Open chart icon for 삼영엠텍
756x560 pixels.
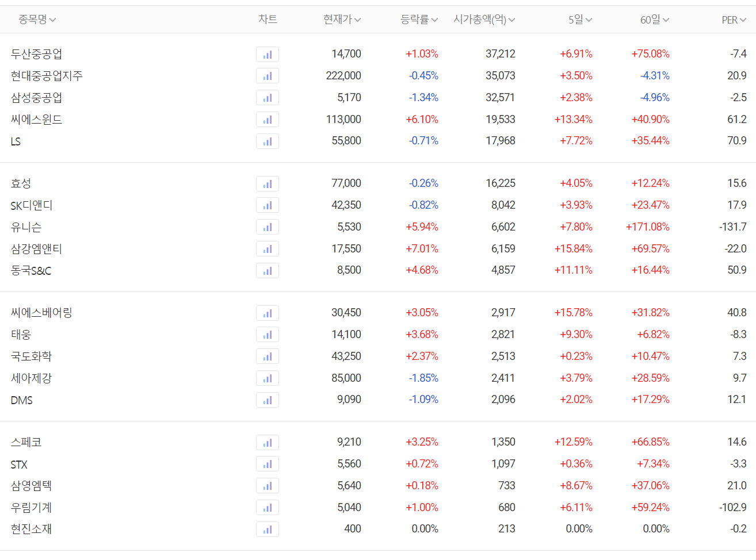coord(268,486)
